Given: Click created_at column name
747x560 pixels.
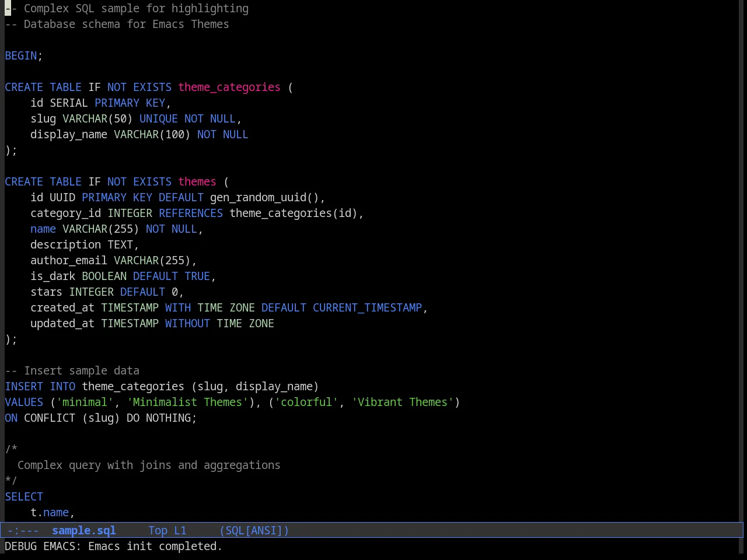Looking at the screenshot, I should pos(62,307).
